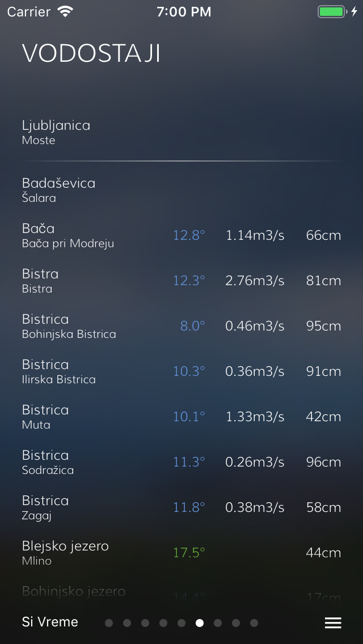The height and width of the screenshot is (644, 363).
Task: Tap the VODOSTAJI page title
Action: pos(91,53)
